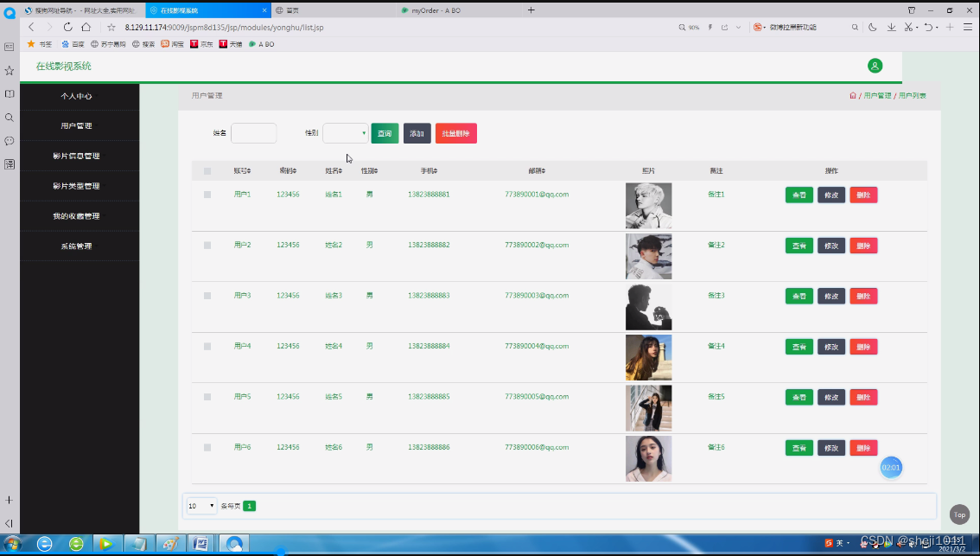Open the skin shirt icon in title bar
Screen dimensions: 980x556
(912, 10)
